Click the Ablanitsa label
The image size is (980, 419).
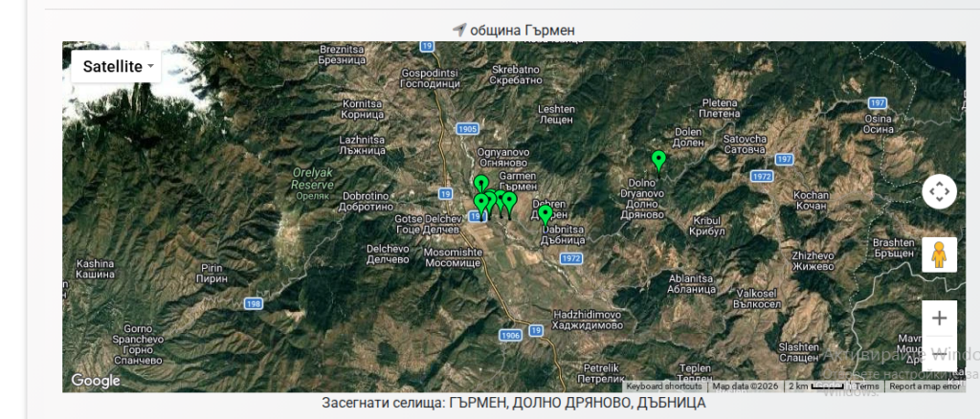pyautogui.click(x=691, y=283)
